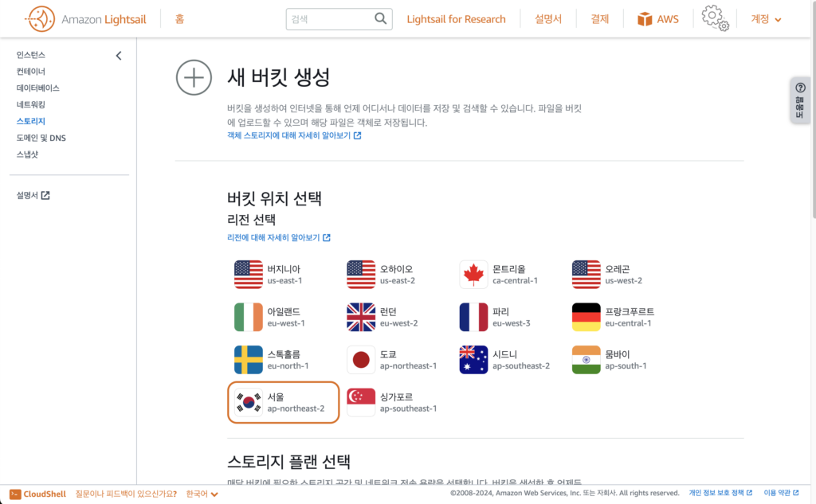The height and width of the screenshot is (504, 816).
Task: Open 객체 스토리지에 대해 자세히 알아보기 link
Action: 288,135
